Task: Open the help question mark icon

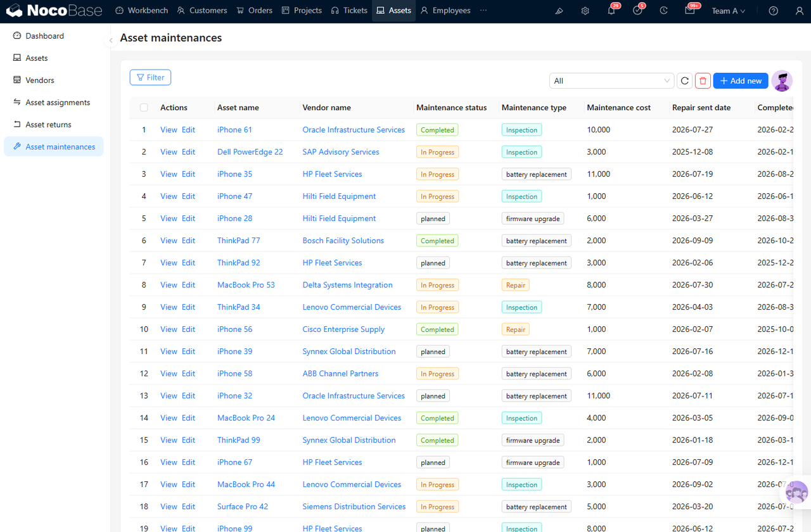Action: (773, 11)
